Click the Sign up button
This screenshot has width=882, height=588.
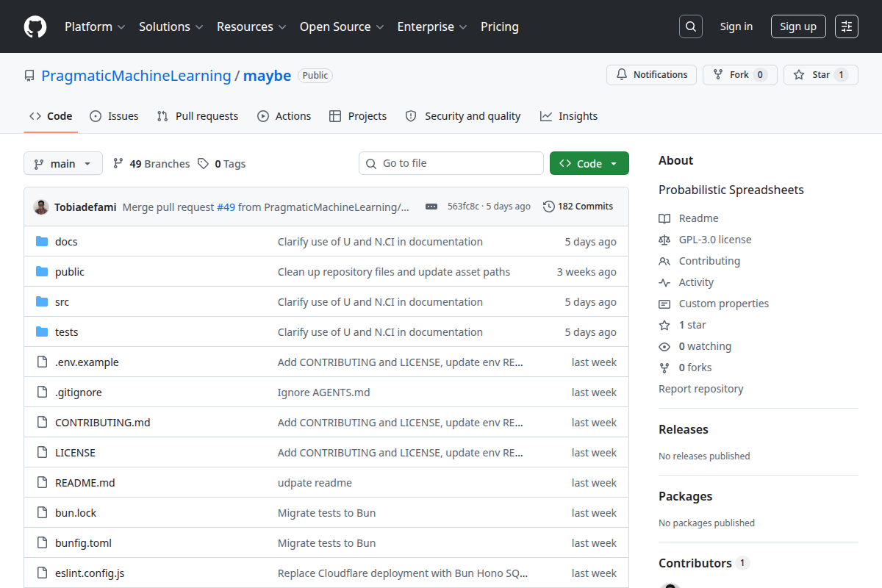coord(798,26)
